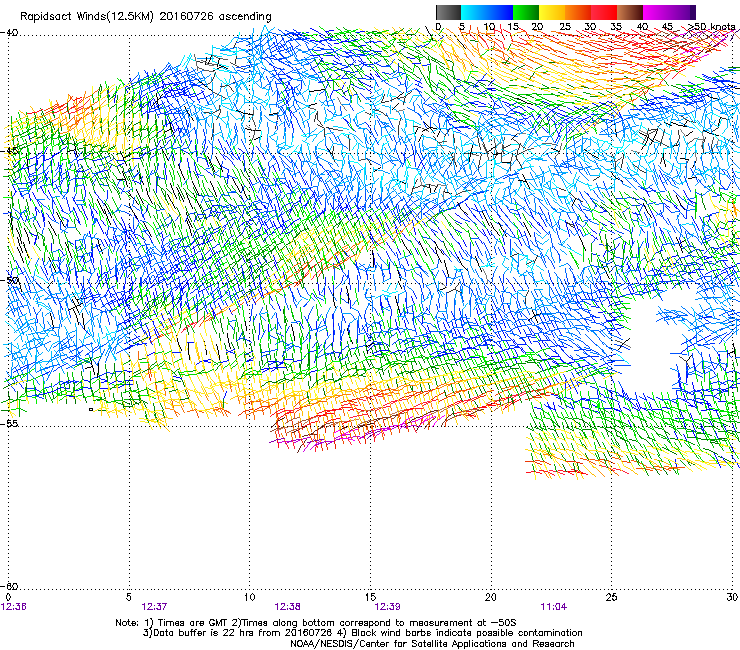Click the 'NOAA/NESDIS/Center for Satellite Applications and Research' credit
The image size is (740, 650).
click(x=432, y=644)
